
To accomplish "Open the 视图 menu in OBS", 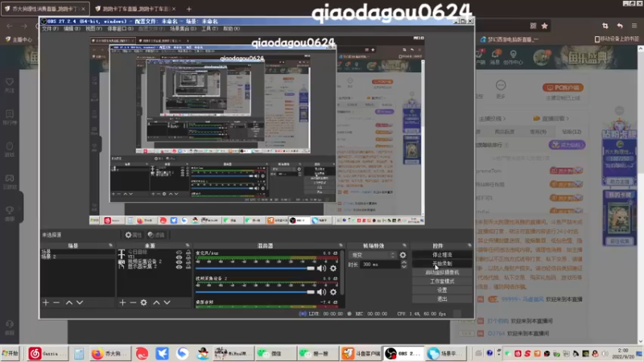I will point(93,29).
